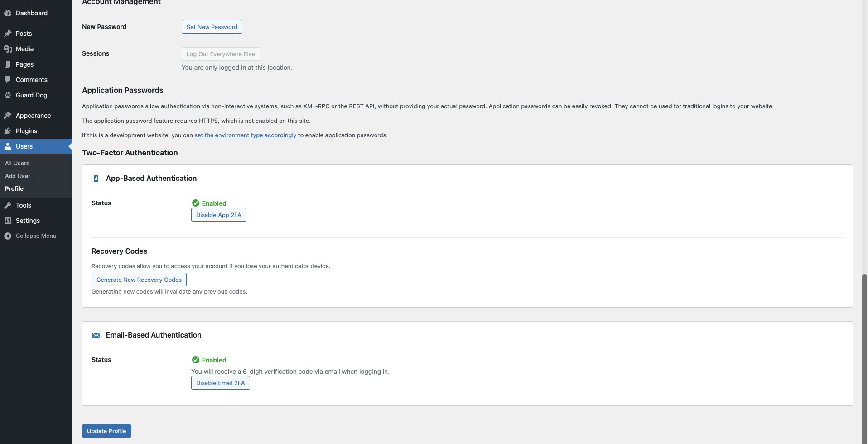Go to All Users
Screen dimensions: 868x444
[17, 163]
